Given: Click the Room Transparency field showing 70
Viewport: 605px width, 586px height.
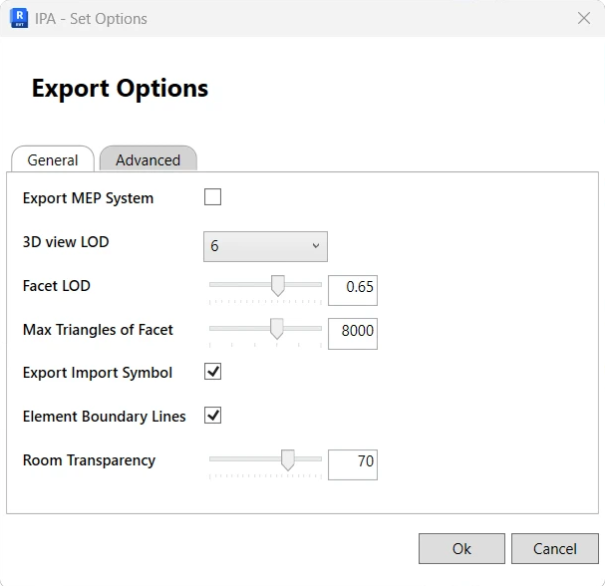Looking at the screenshot, I should (353, 464).
